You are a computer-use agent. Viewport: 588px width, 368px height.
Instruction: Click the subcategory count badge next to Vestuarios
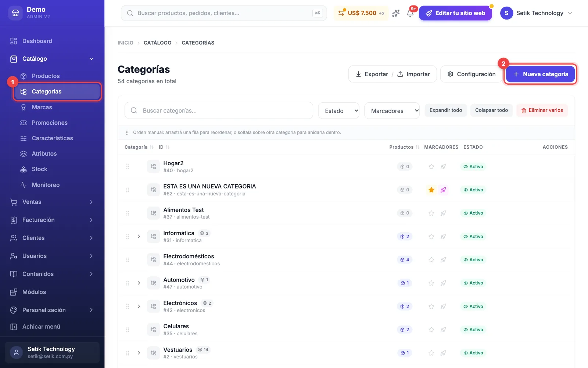click(203, 350)
